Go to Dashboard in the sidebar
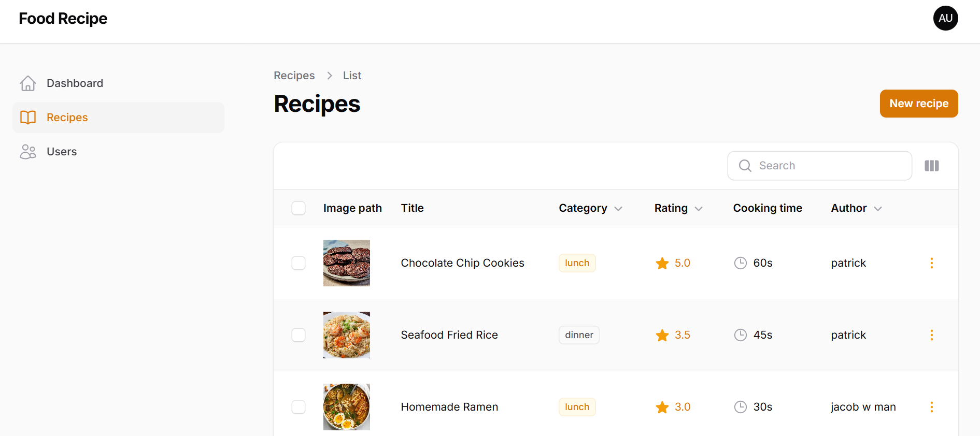This screenshot has width=980, height=436. point(75,83)
